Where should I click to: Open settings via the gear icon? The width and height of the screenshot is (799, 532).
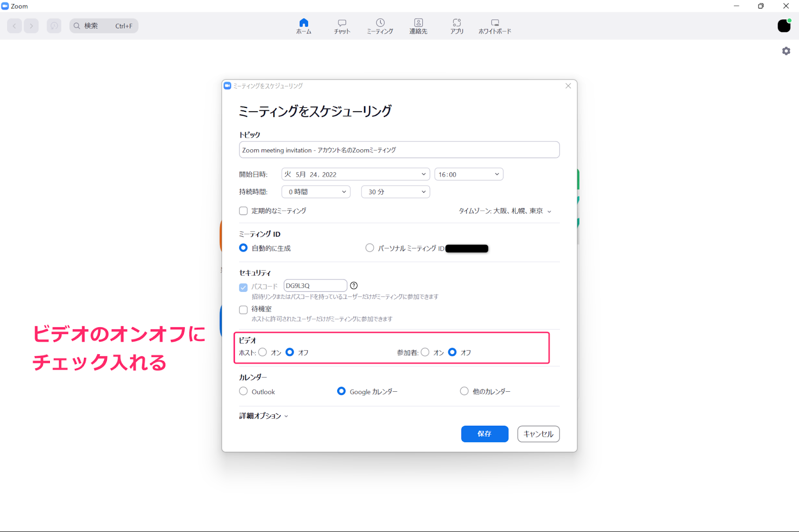pyautogui.click(x=786, y=51)
